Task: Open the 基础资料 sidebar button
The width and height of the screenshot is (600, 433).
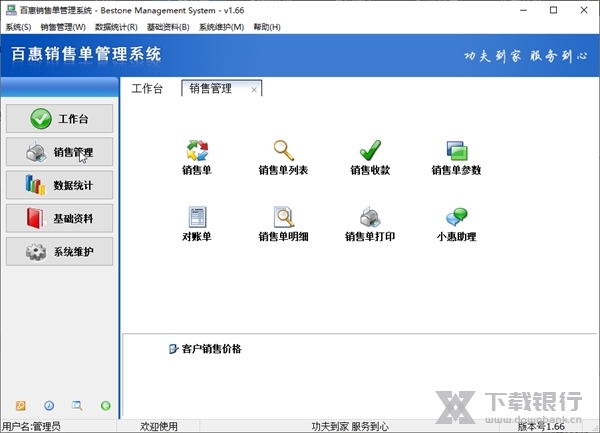Action: click(x=59, y=218)
